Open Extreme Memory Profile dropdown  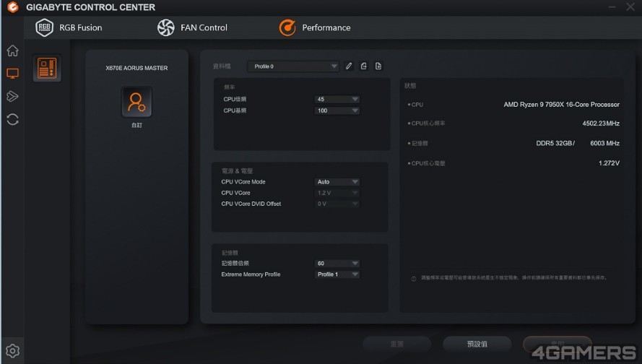click(337, 274)
